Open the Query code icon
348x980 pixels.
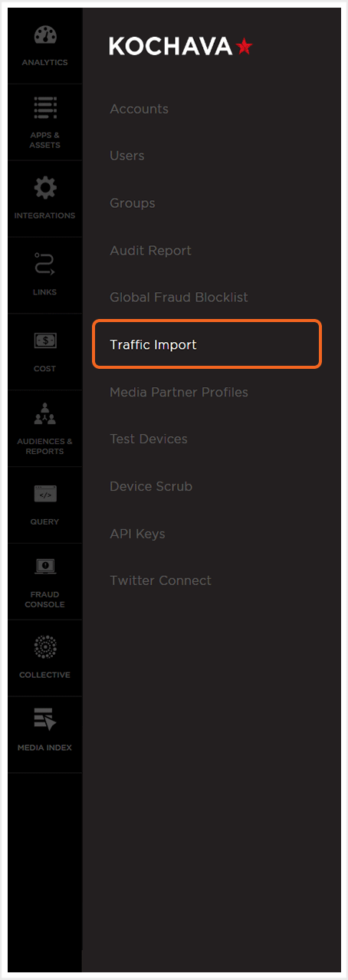[44, 494]
